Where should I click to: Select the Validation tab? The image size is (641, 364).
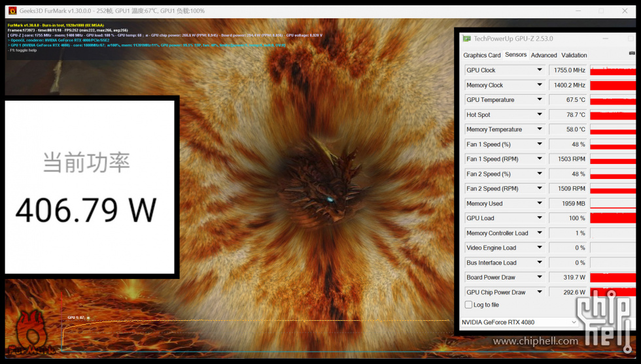pyautogui.click(x=574, y=55)
